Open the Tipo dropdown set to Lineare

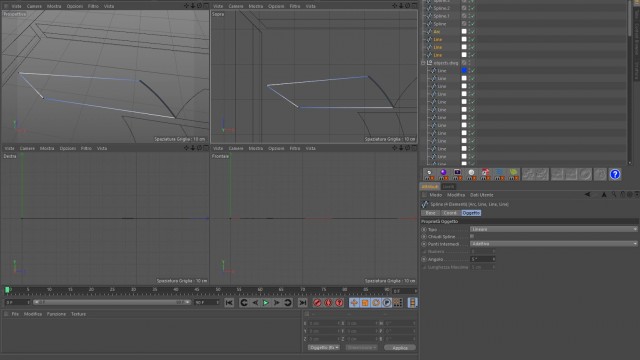tap(553, 229)
